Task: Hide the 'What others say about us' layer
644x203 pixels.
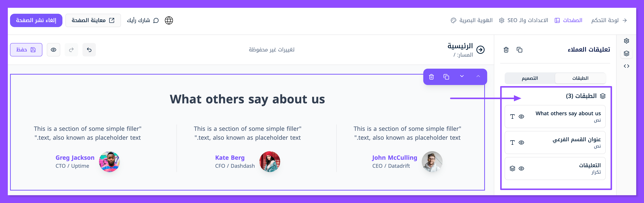Action: pyautogui.click(x=521, y=117)
